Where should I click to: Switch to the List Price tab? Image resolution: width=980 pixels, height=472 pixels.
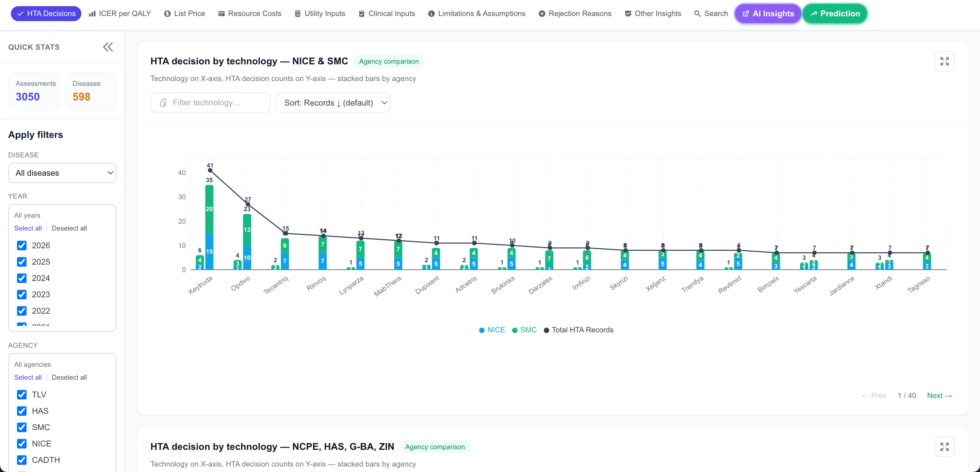[184, 14]
